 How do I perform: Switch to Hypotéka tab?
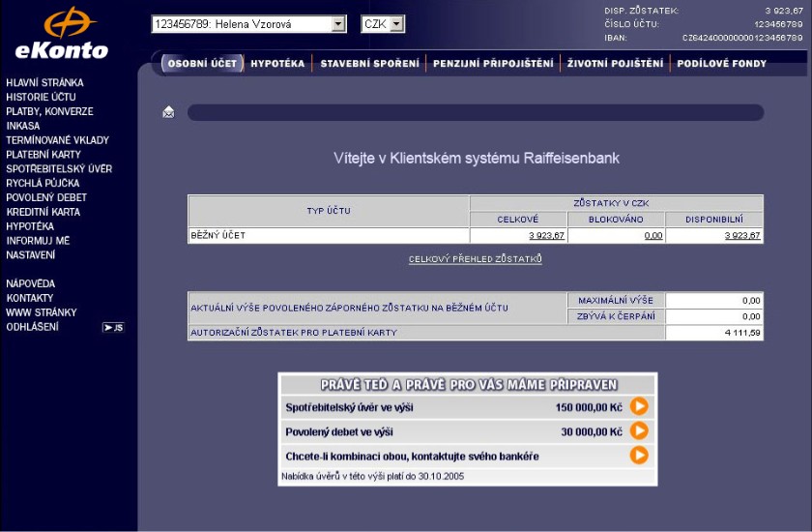pos(277,63)
